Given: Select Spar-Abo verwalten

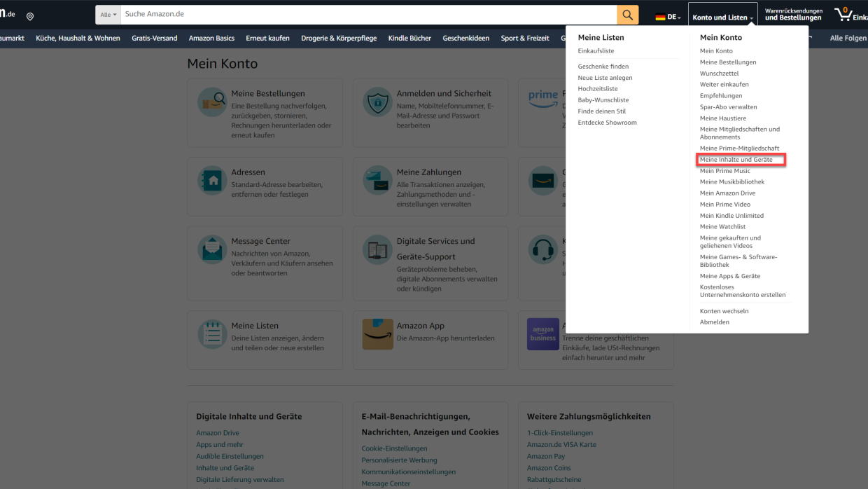Looking at the screenshot, I should pos(728,107).
